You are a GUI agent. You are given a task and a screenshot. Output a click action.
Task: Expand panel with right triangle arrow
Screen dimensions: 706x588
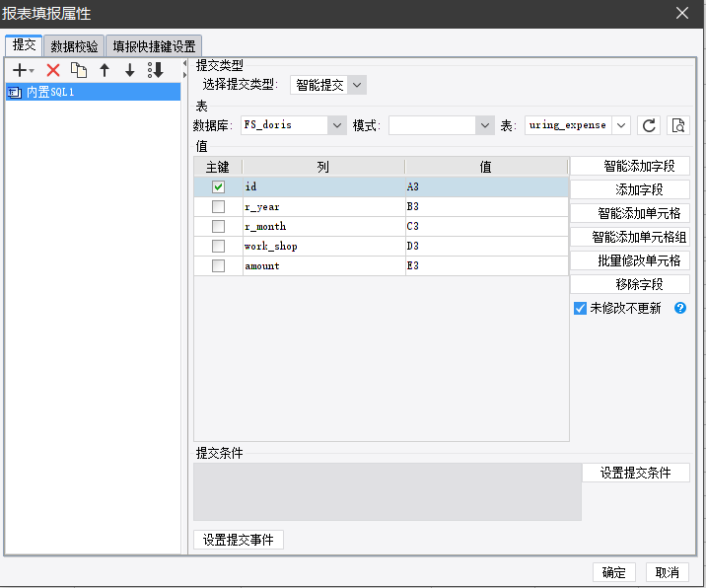pyautogui.click(x=184, y=75)
